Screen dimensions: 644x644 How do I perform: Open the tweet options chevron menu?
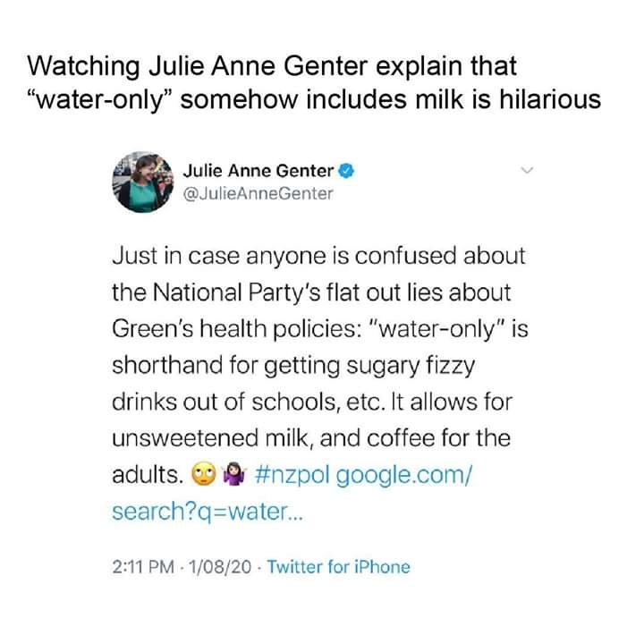(x=528, y=169)
